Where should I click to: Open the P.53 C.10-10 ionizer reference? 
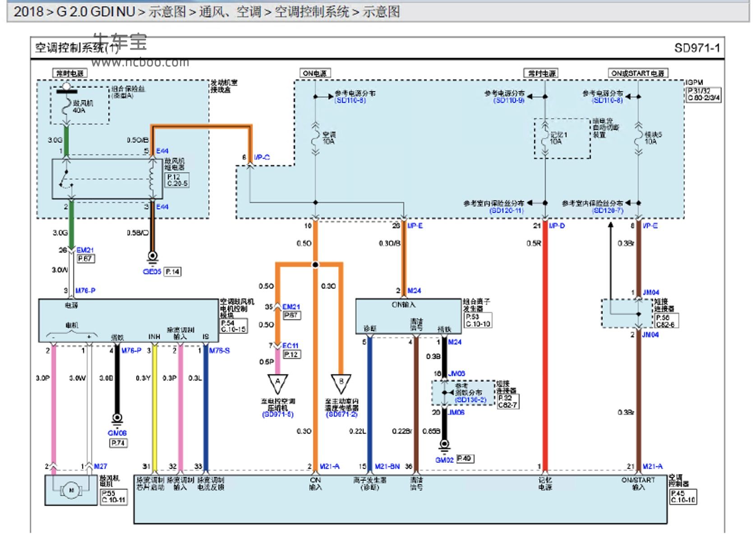[x=478, y=320]
